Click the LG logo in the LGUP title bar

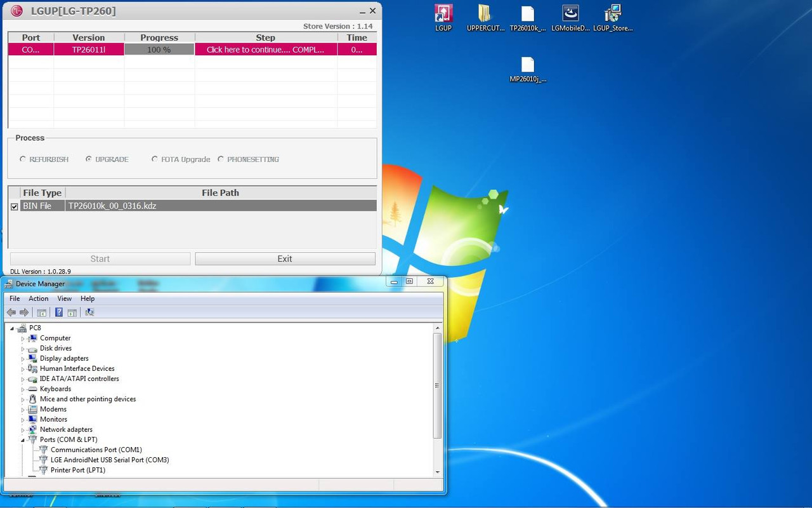pos(18,11)
